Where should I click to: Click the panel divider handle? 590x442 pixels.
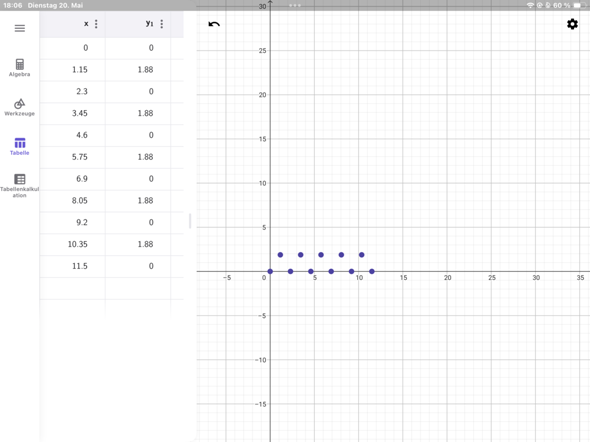pos(190,221)
